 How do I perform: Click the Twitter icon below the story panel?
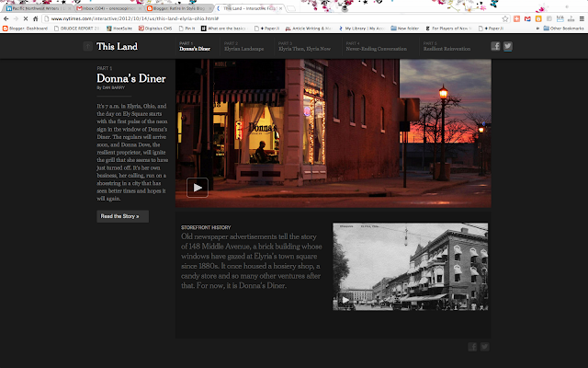coord(484,347)
